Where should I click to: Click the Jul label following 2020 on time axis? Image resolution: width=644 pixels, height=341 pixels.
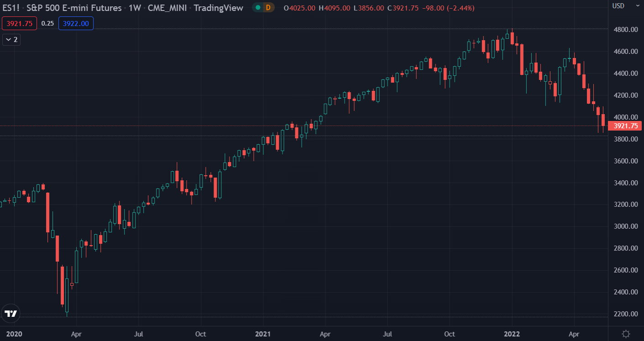[139, 334]
